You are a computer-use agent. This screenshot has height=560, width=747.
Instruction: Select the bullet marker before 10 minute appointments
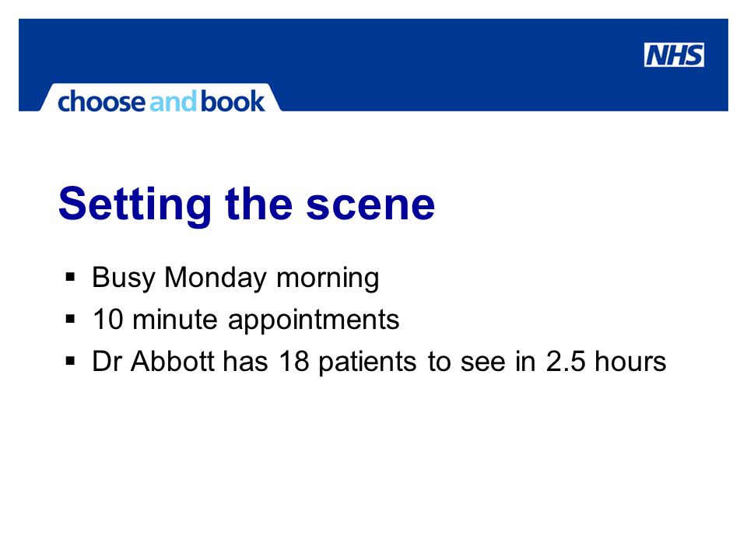point(71,319)
